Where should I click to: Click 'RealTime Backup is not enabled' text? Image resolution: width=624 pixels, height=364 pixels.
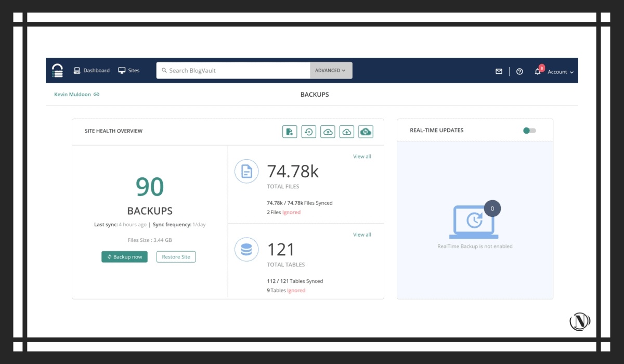click(475, 246)
